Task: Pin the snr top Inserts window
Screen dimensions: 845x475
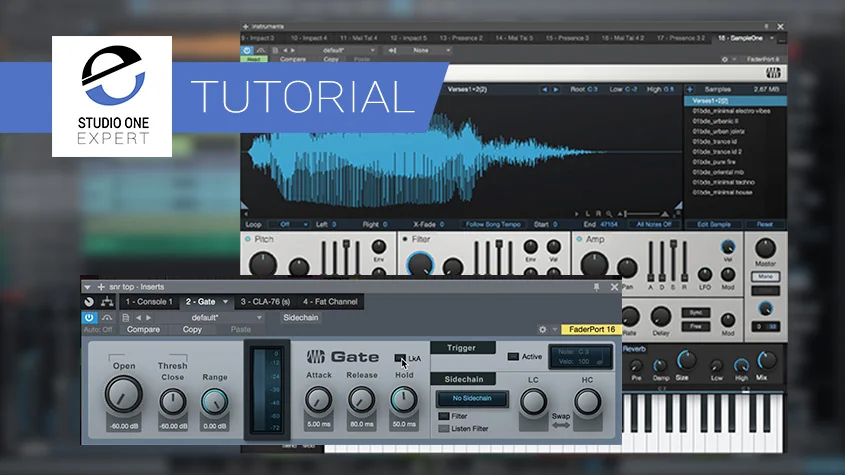Action: [x=596, y=287]
